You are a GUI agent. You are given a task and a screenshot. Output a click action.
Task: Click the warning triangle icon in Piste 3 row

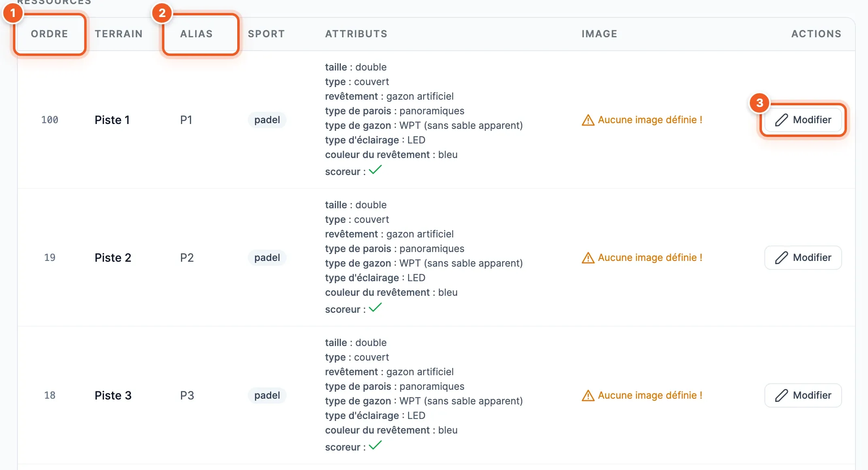tap(588, 396)
